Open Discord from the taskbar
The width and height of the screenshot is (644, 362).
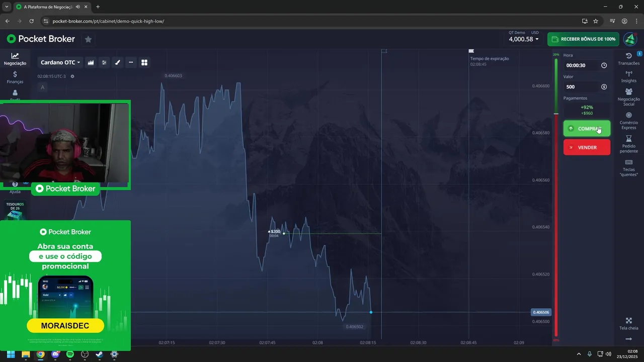[55, 354]
